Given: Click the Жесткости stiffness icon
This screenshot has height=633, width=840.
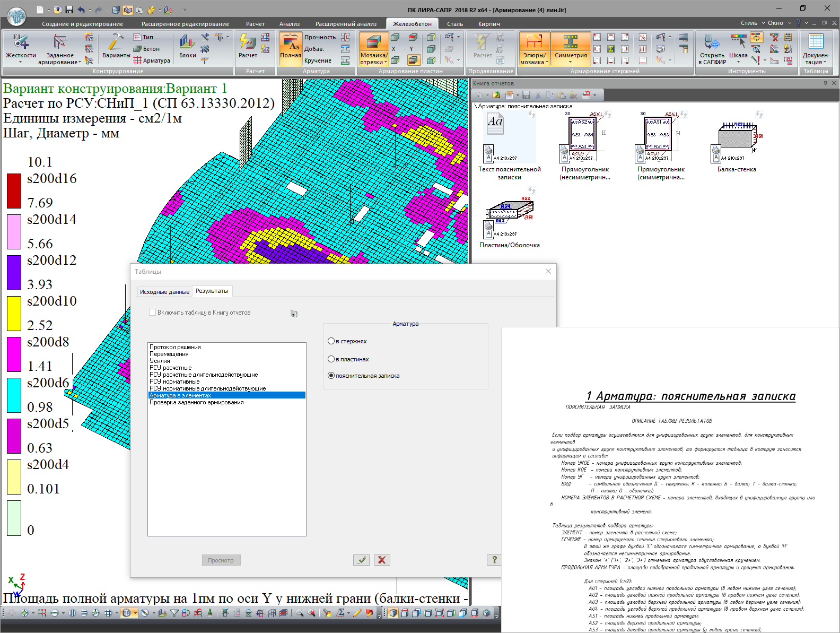Looking at the screenshot, I should (x=21, y=43).
